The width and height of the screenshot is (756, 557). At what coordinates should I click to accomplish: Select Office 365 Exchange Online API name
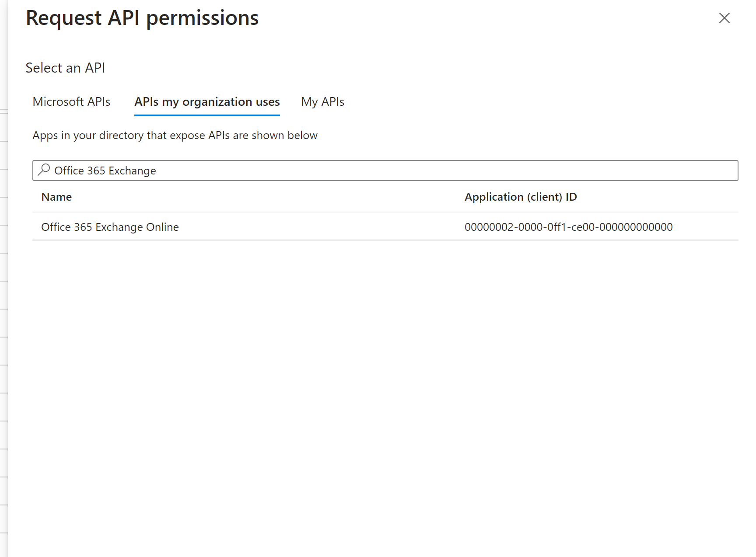click(110, 227)
